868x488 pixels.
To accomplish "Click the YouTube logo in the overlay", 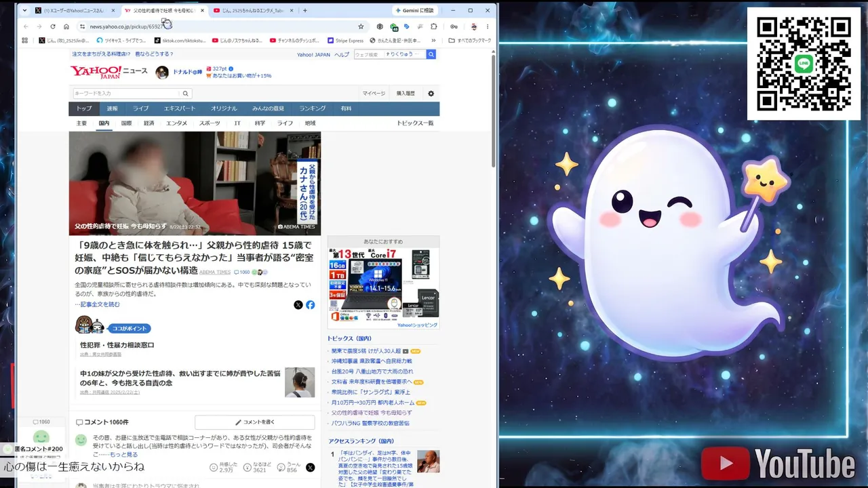I will coord(778,464).
